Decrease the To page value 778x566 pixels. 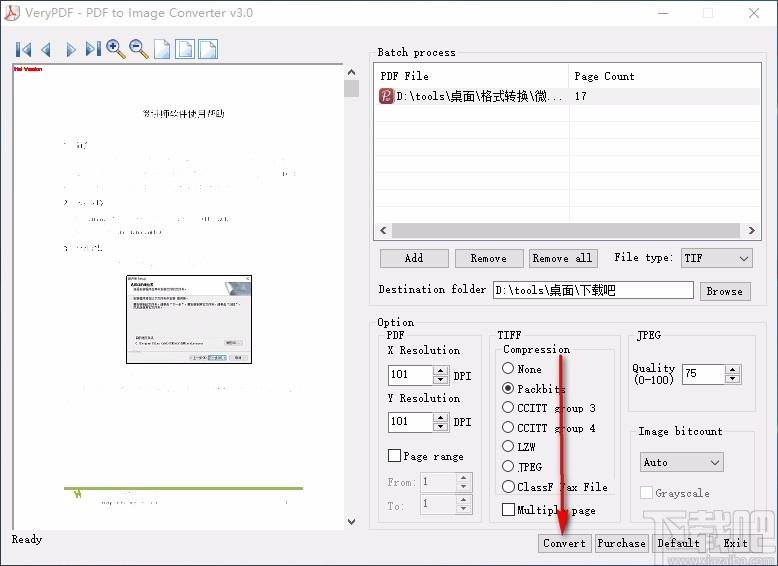(x=463, y=508)
